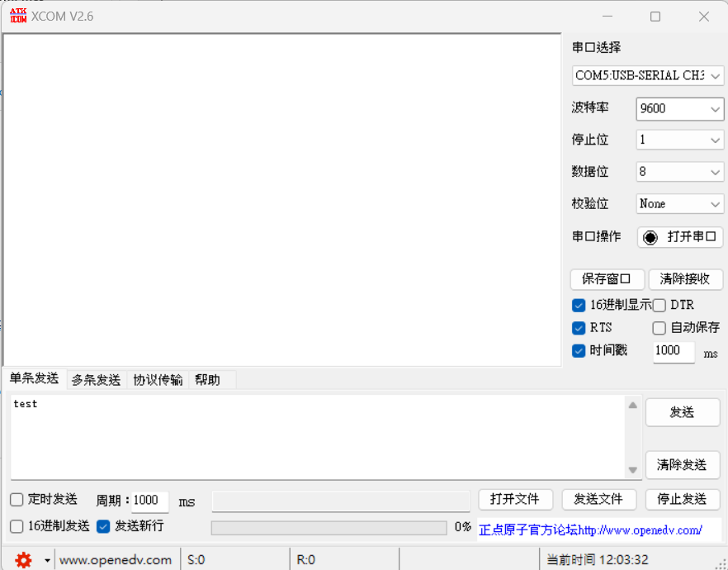Switch to the 多条发送 tab
The height and width of the screenshot is (570, 728).
(x=96, y=379)
